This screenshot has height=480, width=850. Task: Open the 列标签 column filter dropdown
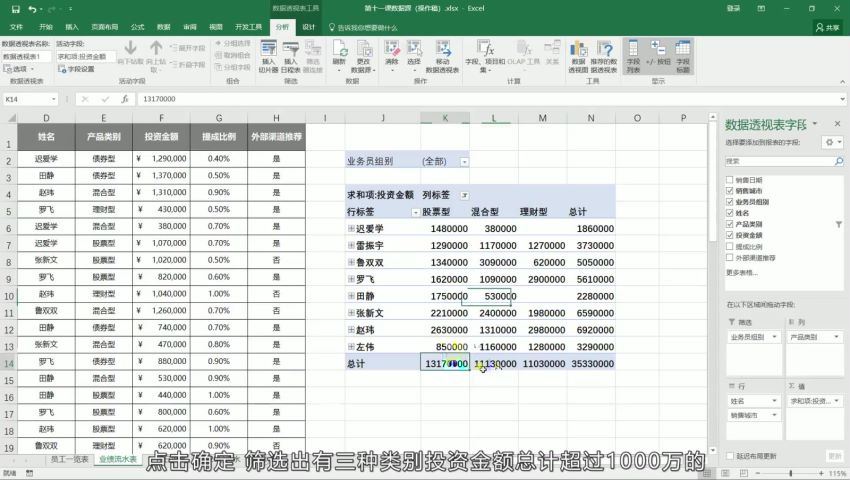[464, 195]
